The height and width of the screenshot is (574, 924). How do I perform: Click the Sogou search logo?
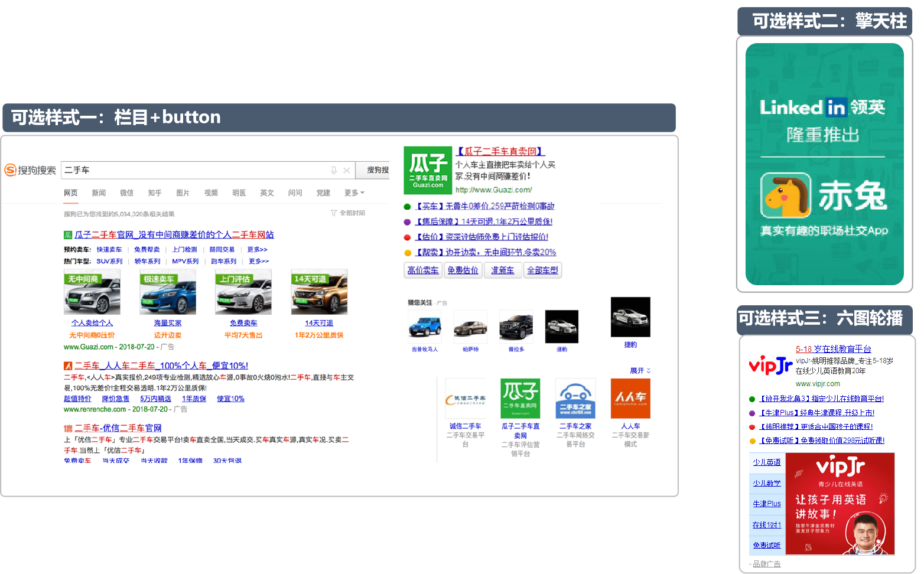(x=31, y=170)
